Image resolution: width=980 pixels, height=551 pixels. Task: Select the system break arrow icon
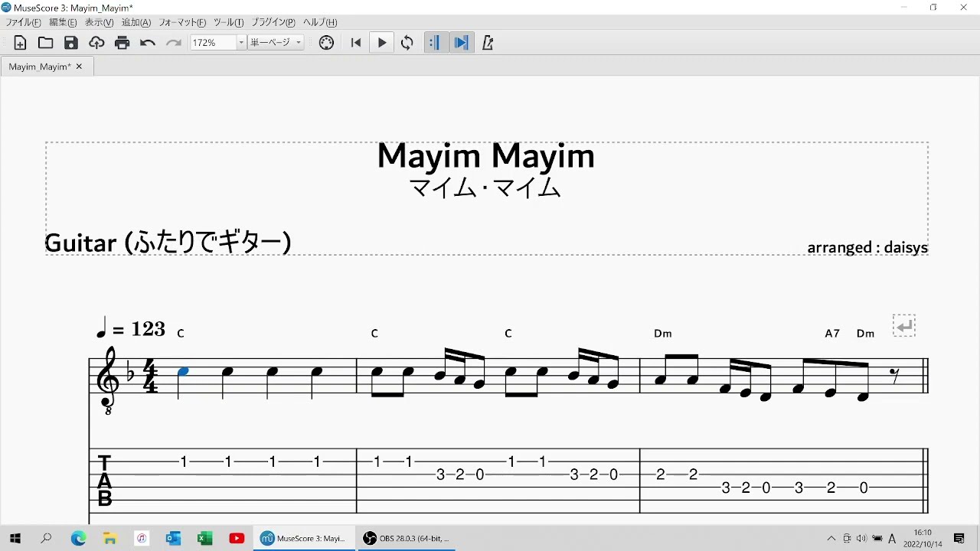904,326
